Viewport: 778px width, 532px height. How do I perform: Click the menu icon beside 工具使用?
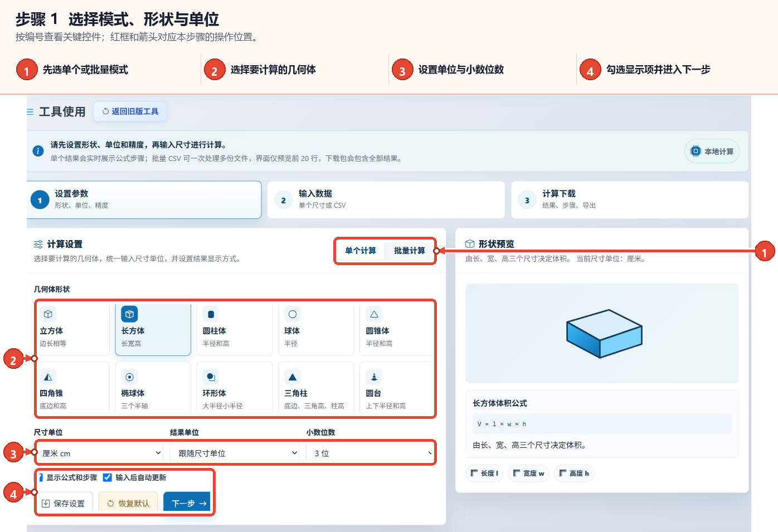pos(30,112)
